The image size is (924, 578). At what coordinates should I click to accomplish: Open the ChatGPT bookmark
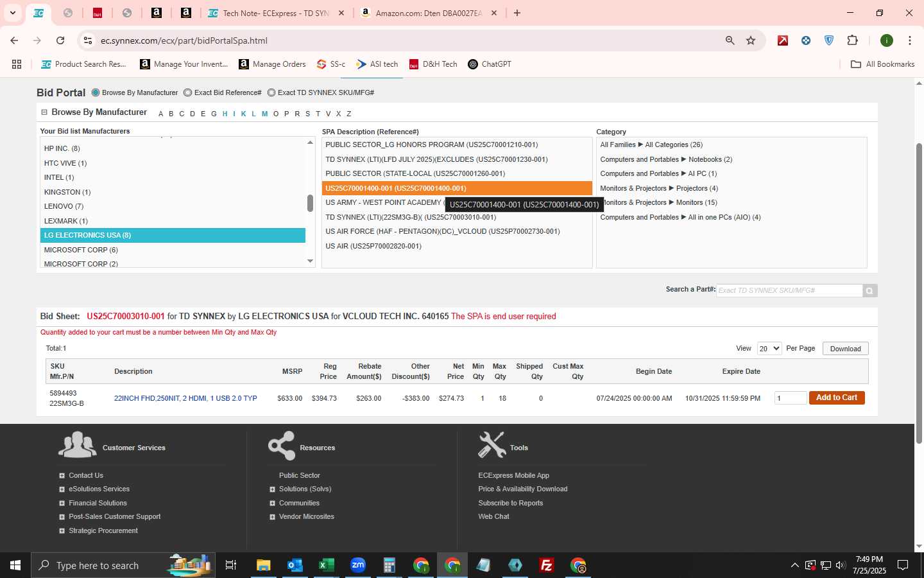(490, 64)
